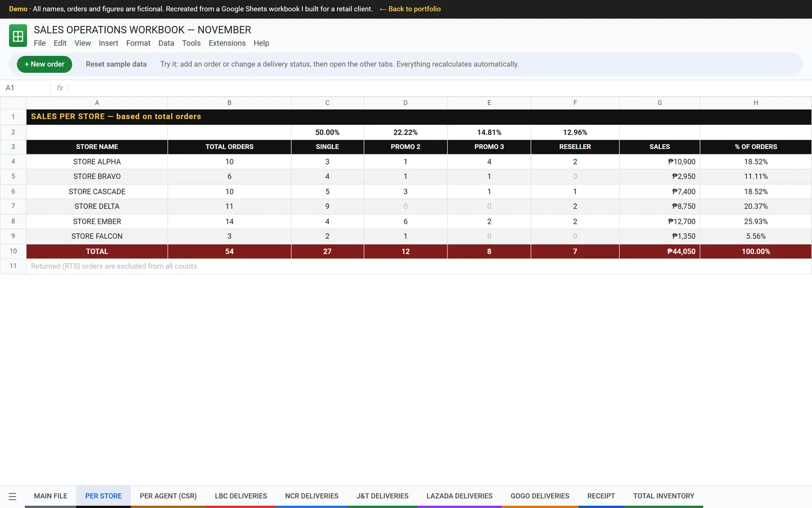Switch to the RECEIPT tab

point(601,496)
